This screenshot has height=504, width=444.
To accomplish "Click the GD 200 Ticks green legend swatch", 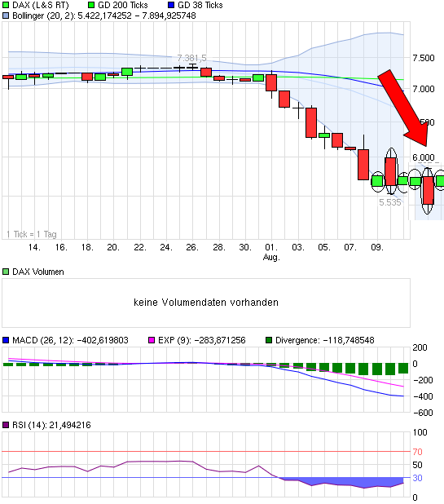I will (91, 5).
